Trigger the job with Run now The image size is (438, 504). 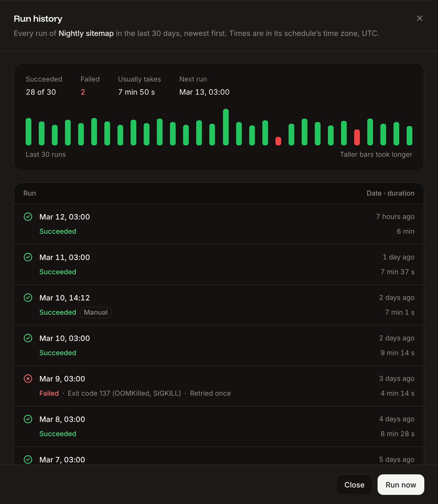point(401,485)
